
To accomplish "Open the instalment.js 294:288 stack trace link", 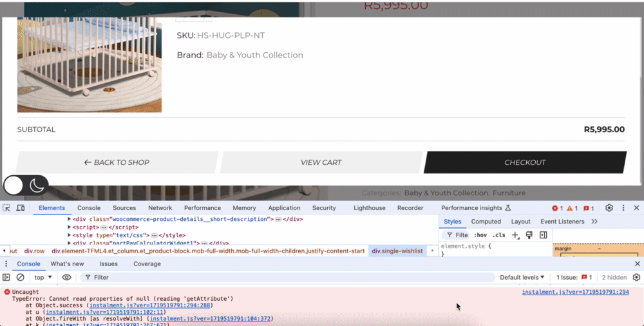I will coord(149,305).
